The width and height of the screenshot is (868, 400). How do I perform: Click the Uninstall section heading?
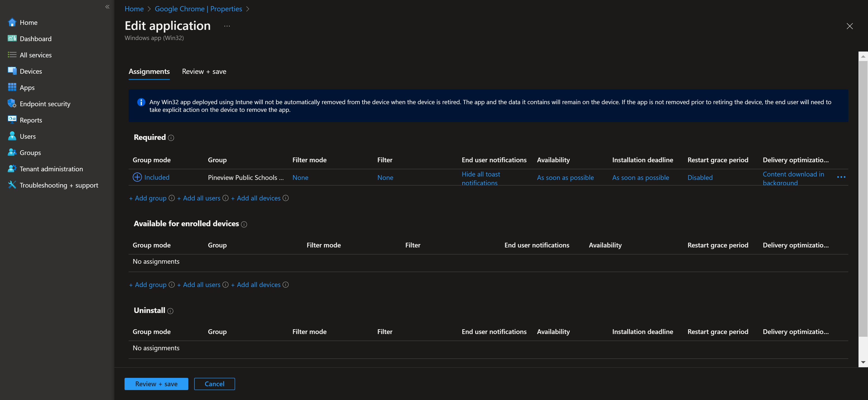pos(149,310)
